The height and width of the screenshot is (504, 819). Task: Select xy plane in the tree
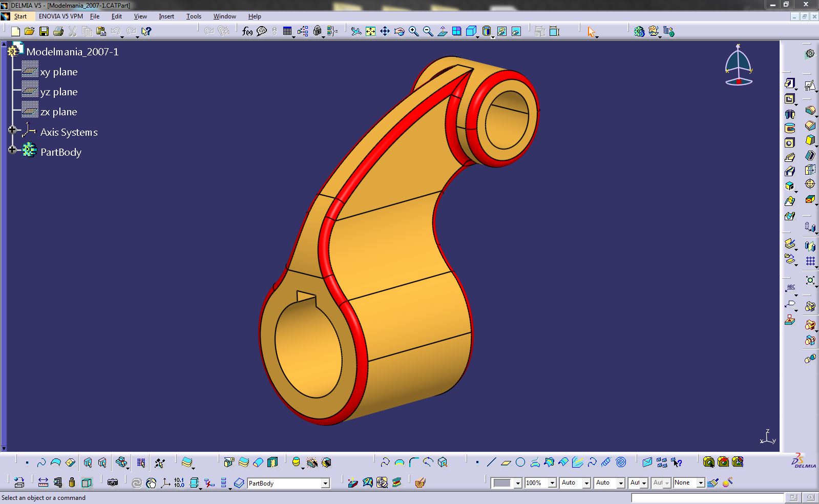click(59, 72)
